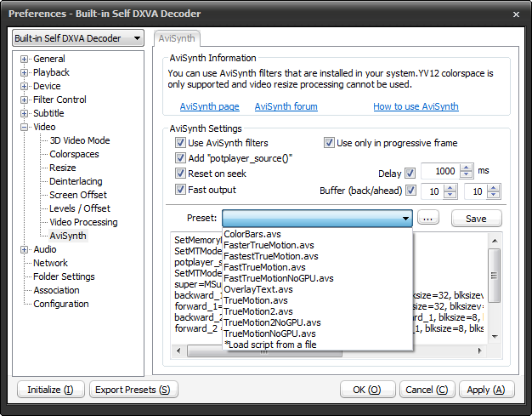Increase the ahead buffer value

point(493,188)
